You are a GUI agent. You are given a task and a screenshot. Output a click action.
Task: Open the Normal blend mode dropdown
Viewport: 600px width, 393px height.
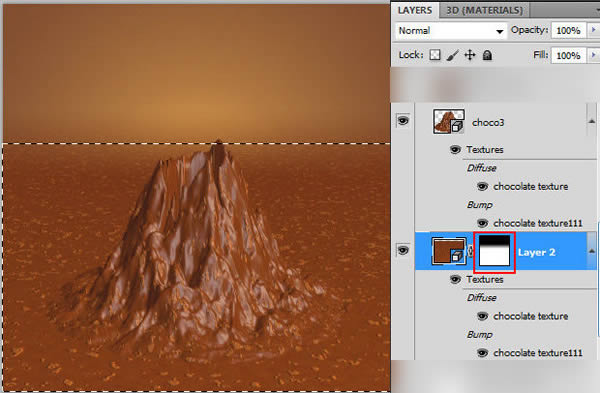451,31
